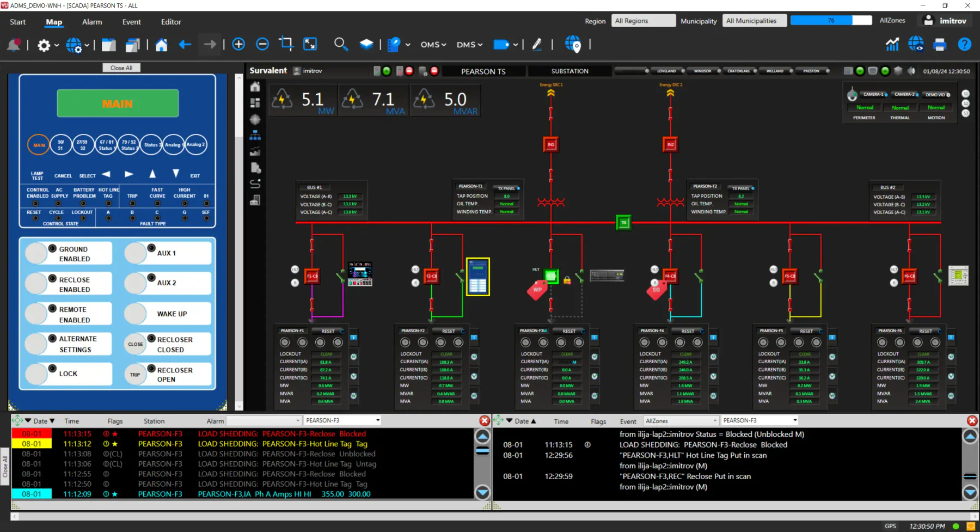The height and width of the screenshot is (532, 980).
Task: Click the red SG tag on F4 feeder
Action: click(x=656, y=290)
